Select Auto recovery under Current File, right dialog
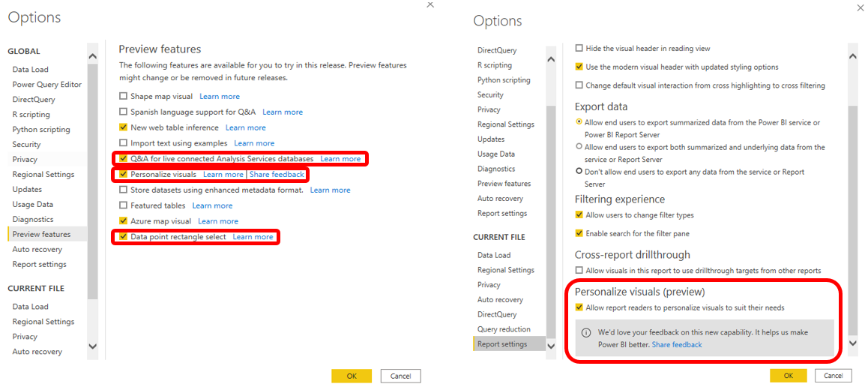This screenshot has height=387, width=868. coord(500,299)
